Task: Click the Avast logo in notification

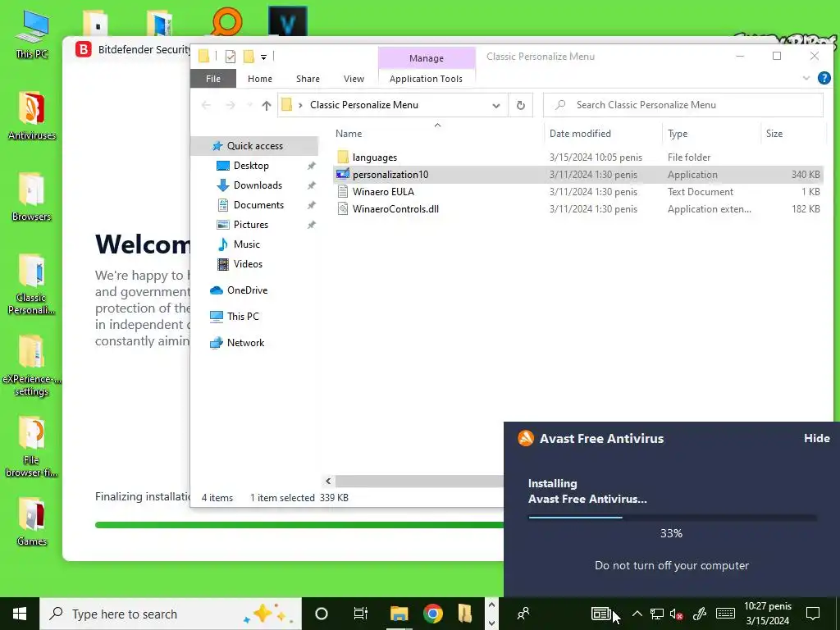Action: click(x=526, y=438)
